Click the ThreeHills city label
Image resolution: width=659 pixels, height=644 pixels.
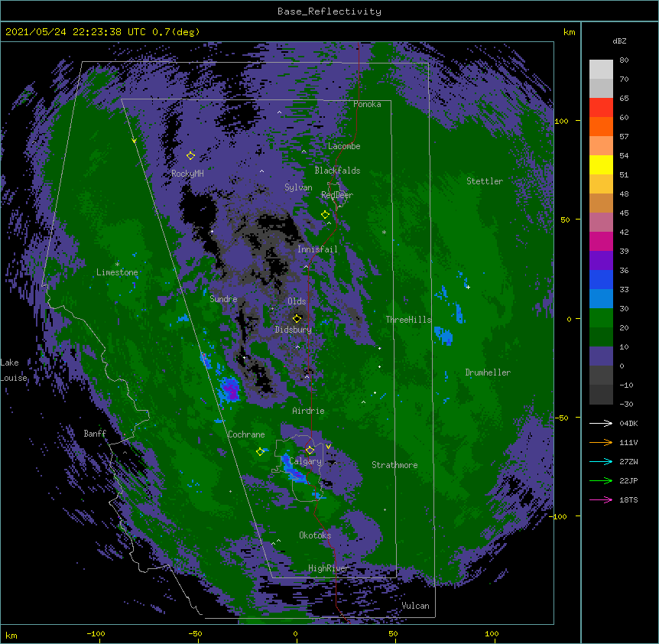pyautogui.click(x=408, y=320)
